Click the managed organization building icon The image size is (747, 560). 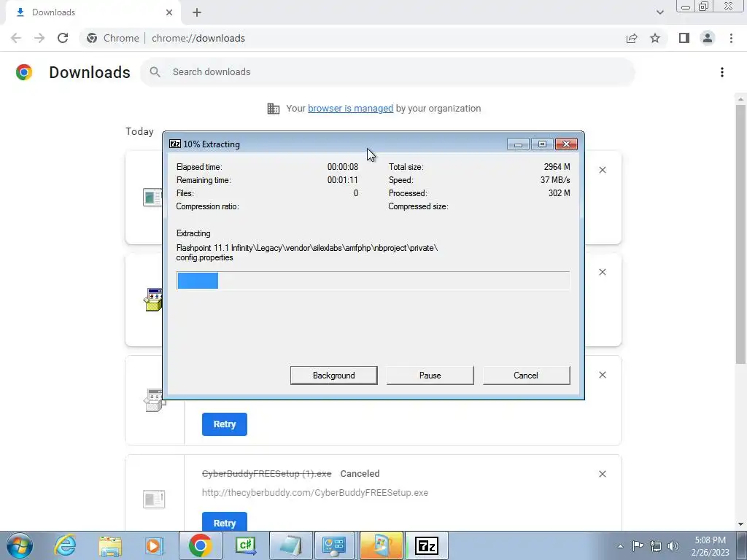pos(273,109)
